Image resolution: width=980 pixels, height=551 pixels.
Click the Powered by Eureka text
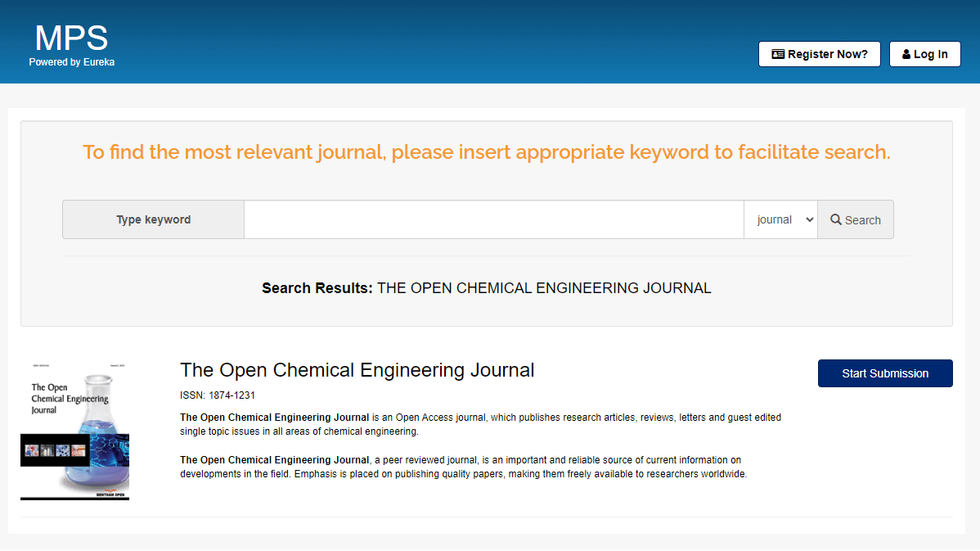click(x=72, y=62)
